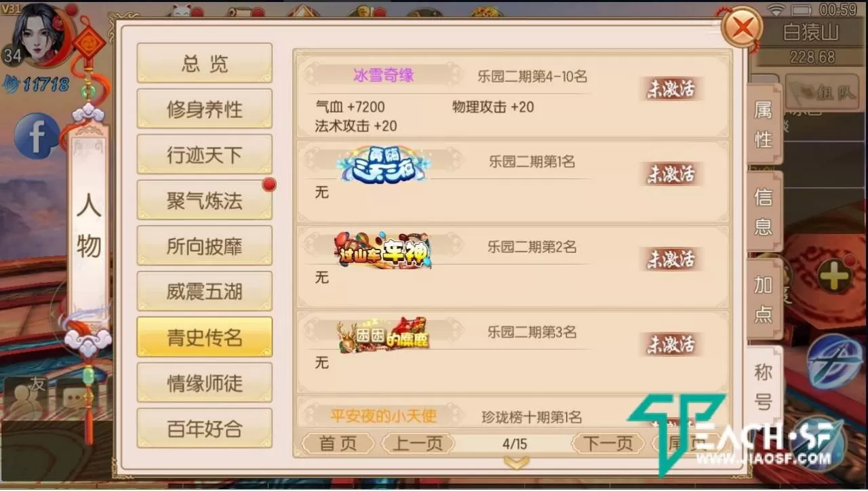Open the player avatar portrait
This screenshot has height=491, width=868.
[x=45, y=34]
